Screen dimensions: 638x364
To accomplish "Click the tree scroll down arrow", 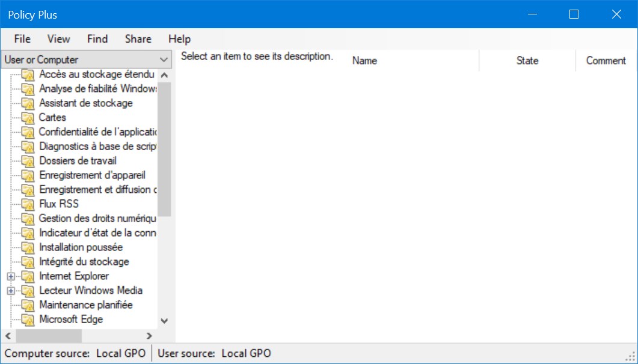I will 164,321.
